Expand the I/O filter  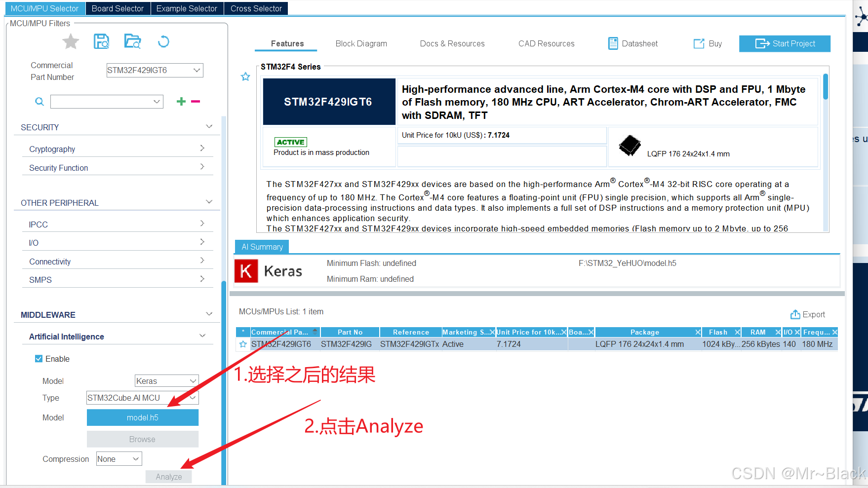tap(202, 242)
